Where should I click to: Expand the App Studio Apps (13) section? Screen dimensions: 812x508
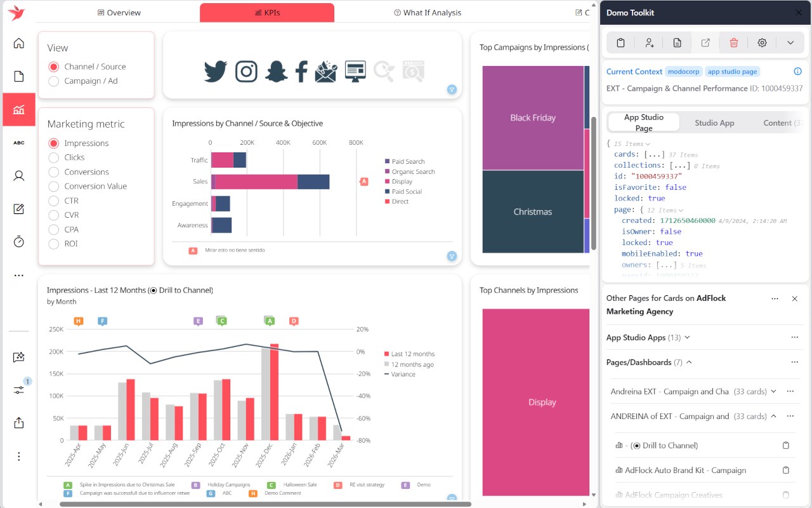coord(687,338)
